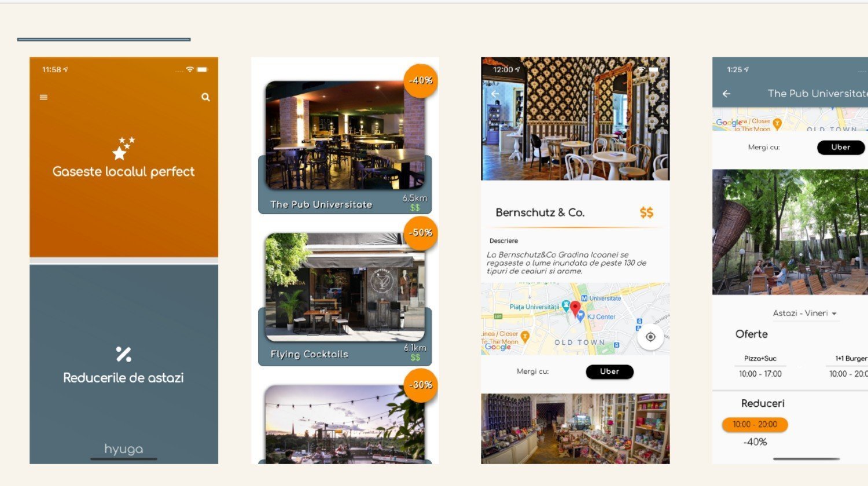Open the tea shop interior photo
Image resolution: width=868 pixels, height=486 pixels.
575,429
